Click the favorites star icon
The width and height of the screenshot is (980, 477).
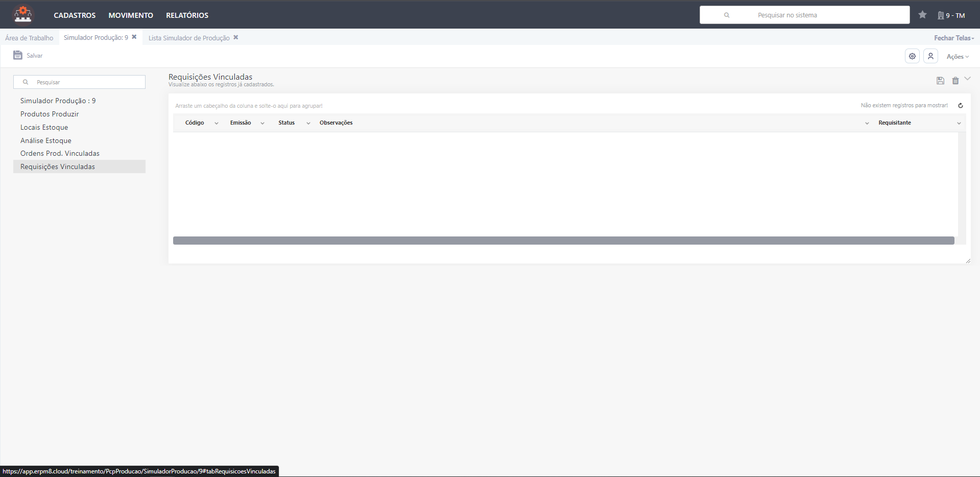point(922,15)
